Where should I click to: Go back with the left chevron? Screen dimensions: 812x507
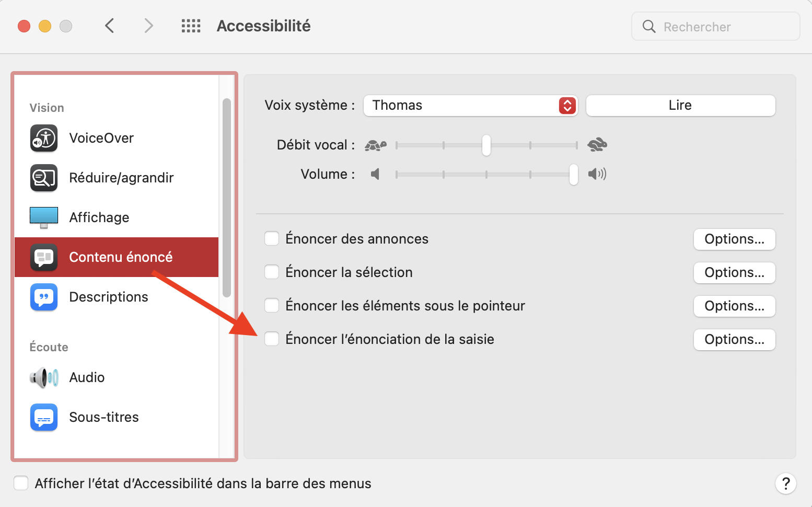click(x=109, y=26)
